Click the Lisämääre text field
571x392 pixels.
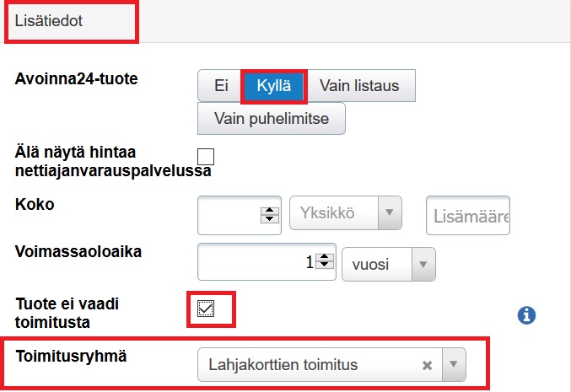470,217
